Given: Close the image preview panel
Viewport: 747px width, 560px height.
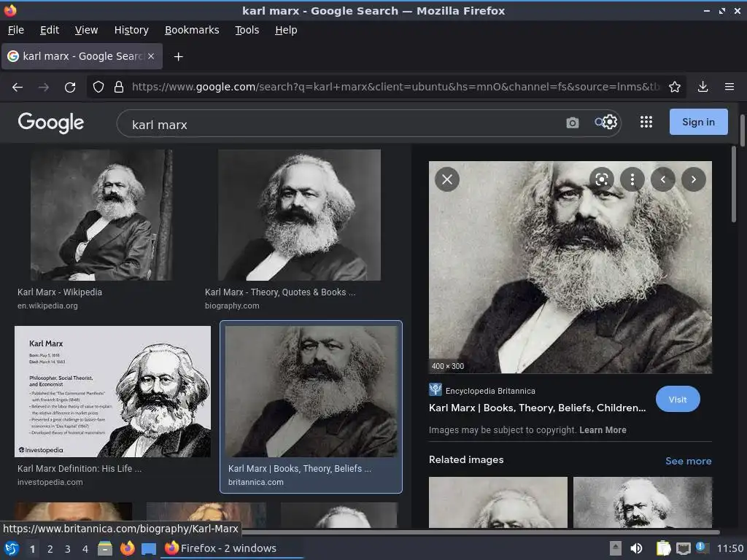Looking at the screenshot, I should click(447, 179).
